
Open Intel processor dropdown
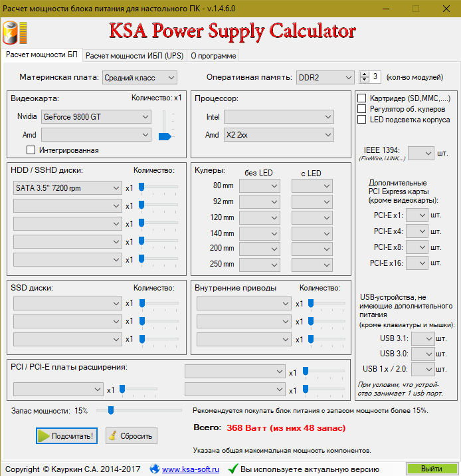coord(279,117)
